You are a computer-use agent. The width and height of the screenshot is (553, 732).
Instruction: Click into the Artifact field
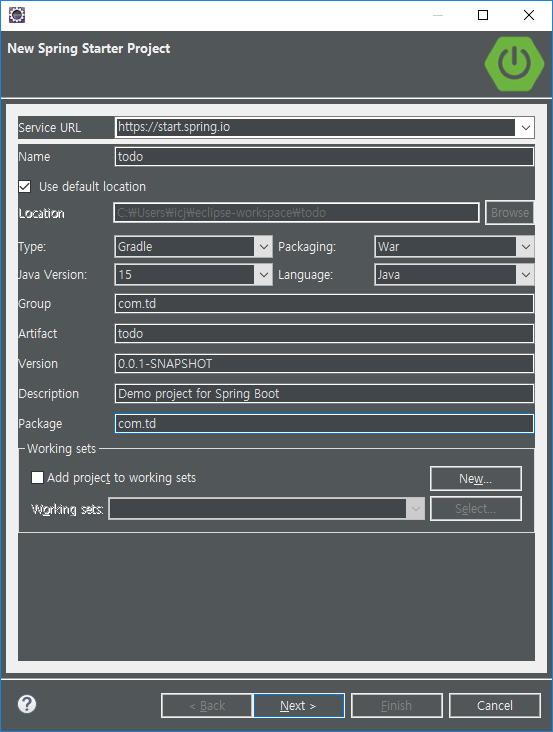point(324,333)
